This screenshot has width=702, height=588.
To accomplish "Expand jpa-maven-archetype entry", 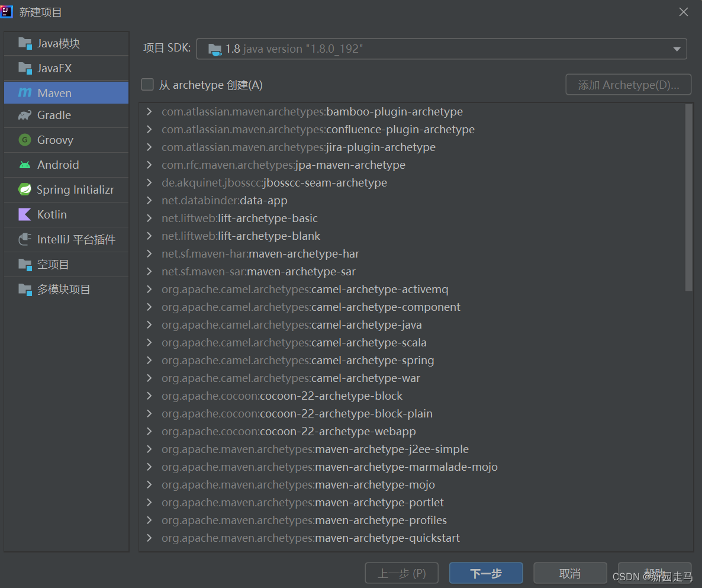I will 150,165.
